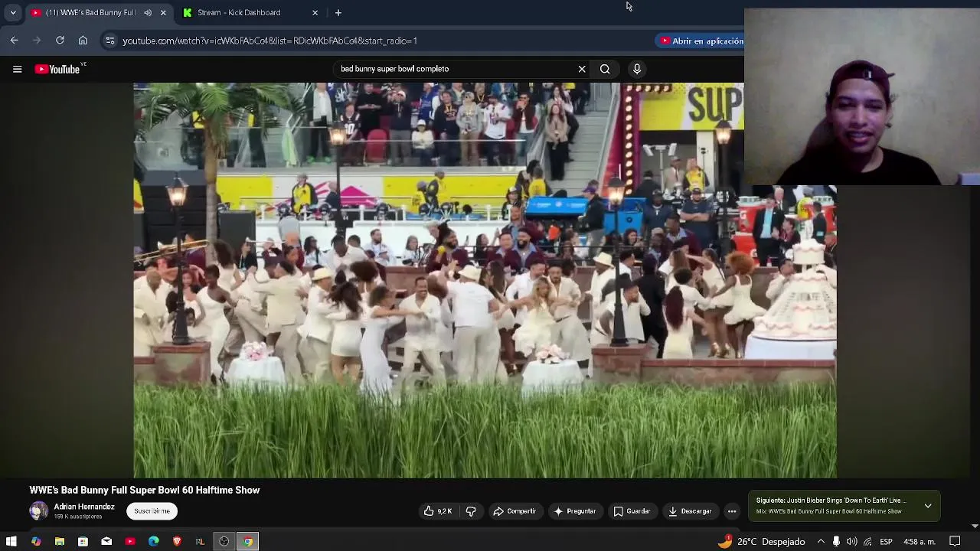Subscribe with Suscribirme button
Viewport: 980px width, 551px height.
click(x=152, y=511)
